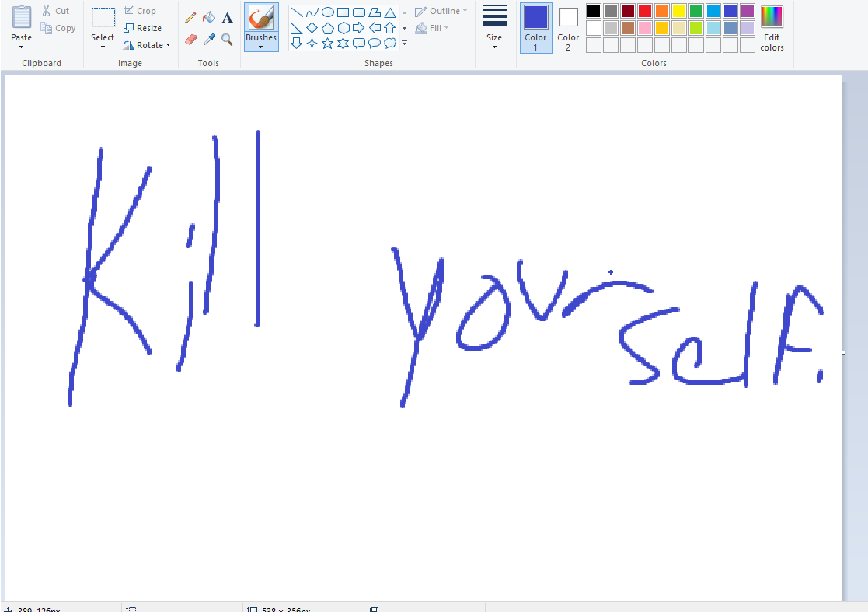Expand the Paste dropdown arrow
The width and height of the screenshot is (868, 612).
click(21, 47)
